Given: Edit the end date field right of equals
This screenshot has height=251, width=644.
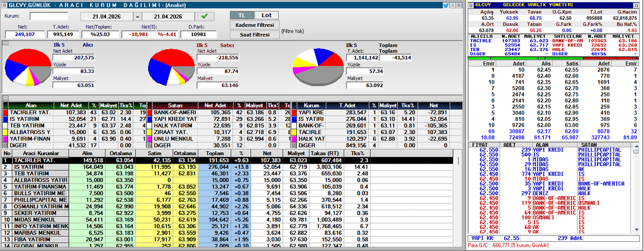Looking at the screenshot, I should 167,16.
